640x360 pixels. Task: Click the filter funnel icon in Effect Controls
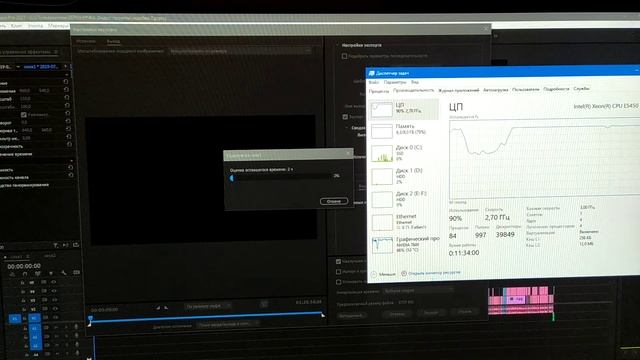tap(56, 245)
